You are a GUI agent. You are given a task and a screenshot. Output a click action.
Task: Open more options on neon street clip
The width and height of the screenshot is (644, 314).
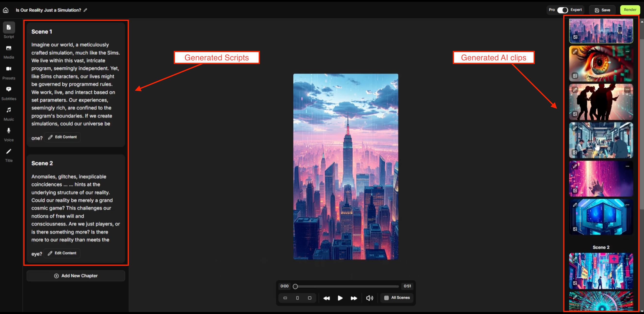[627, 259]
